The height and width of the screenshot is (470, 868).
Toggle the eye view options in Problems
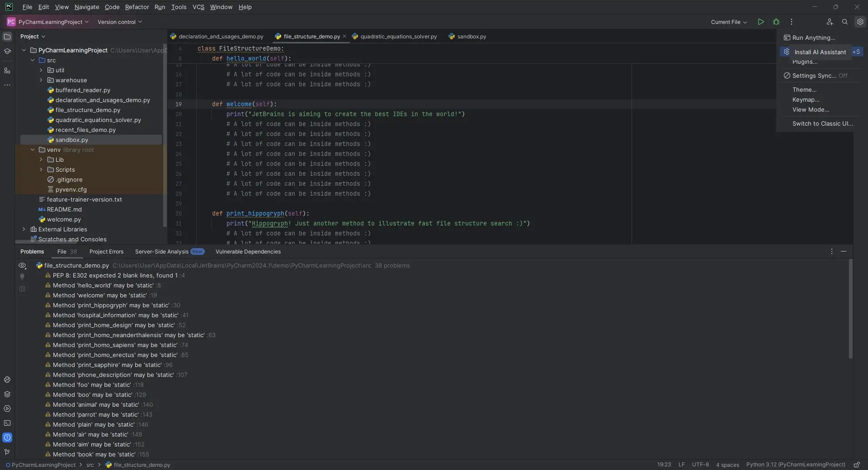pyautogui.click(x=22, y=265)
